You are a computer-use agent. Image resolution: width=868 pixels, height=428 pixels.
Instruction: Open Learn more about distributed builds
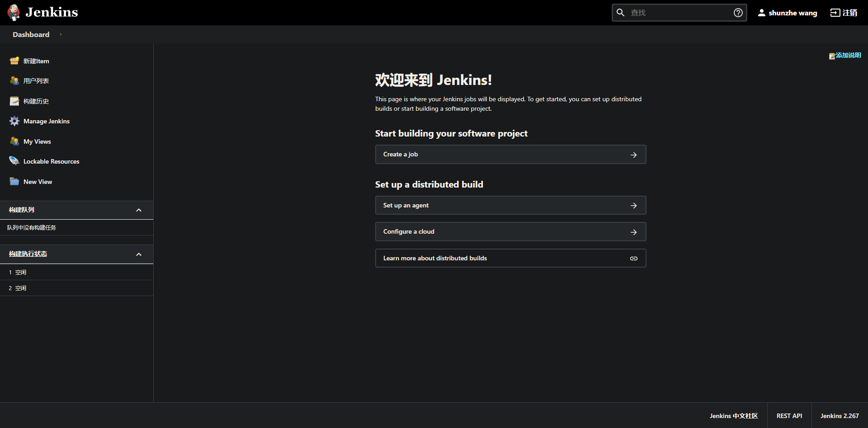510,258
